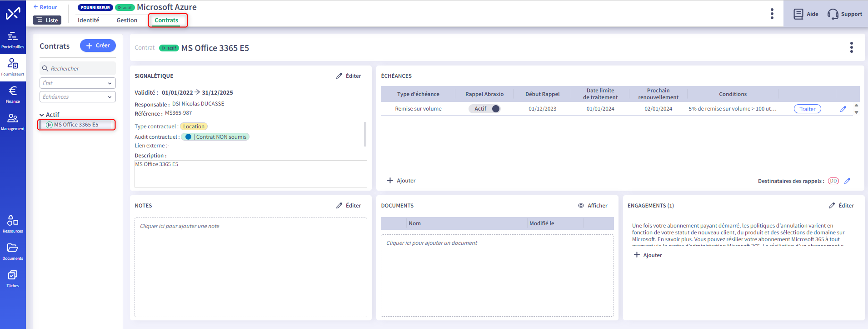
Task: Click the reference MS365-987
Action: coord(178,113)
